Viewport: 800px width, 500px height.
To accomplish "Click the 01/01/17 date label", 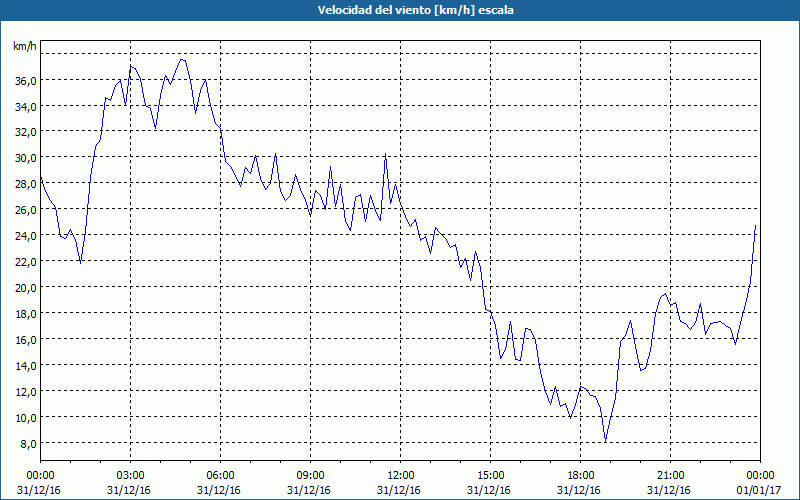I will (x=760, y=490).
